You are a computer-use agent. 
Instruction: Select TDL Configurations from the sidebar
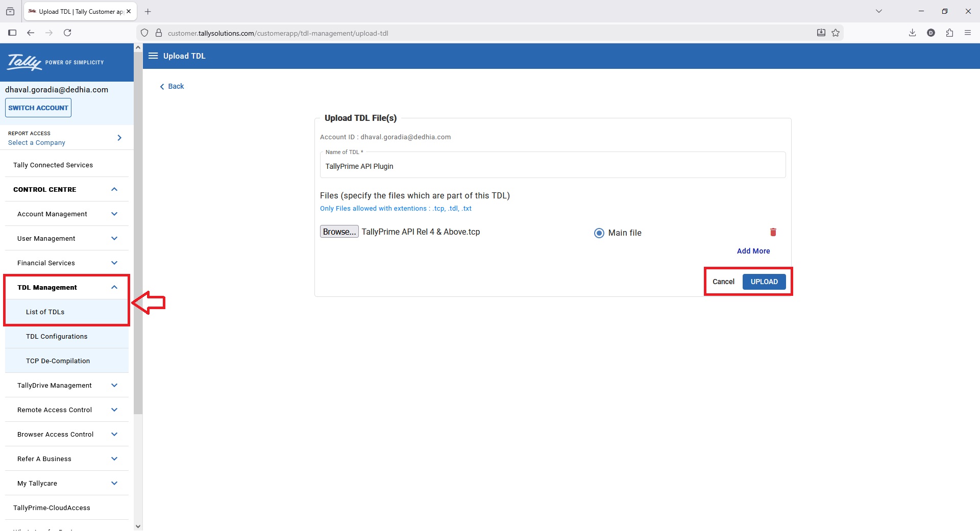click(57, 336)
